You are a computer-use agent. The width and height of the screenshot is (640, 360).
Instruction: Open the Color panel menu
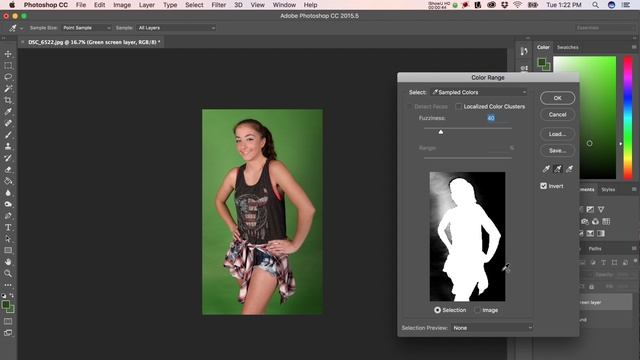click(634, 47)
